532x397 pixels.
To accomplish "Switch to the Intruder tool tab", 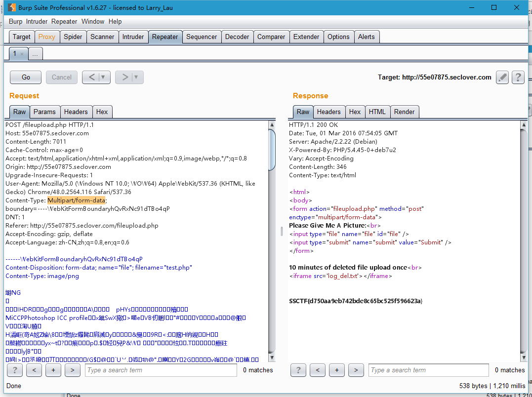I will click(x=133, y=37).
